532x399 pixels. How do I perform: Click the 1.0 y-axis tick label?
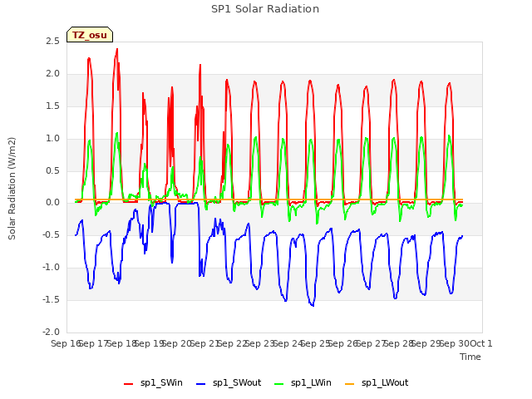(x=52, y=139)
